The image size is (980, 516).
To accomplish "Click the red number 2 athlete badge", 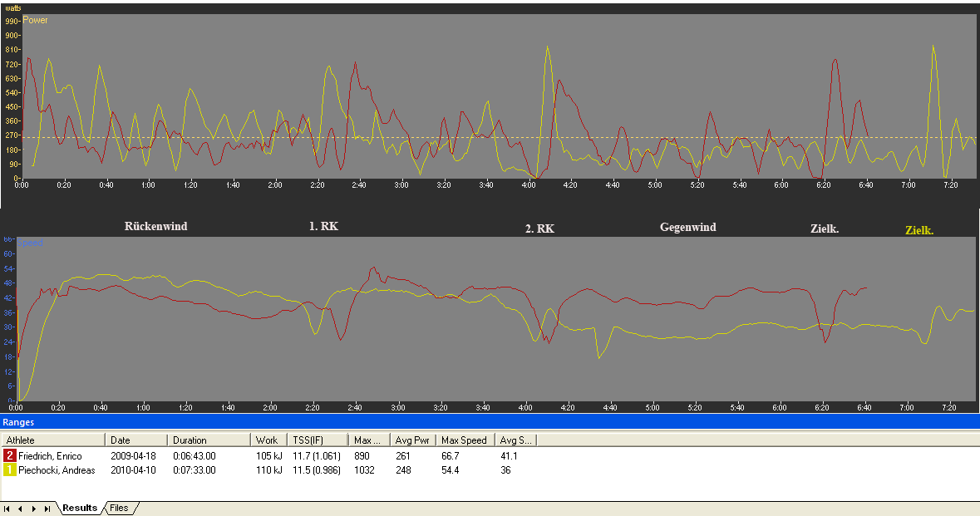I will click(x=10, y=456).
